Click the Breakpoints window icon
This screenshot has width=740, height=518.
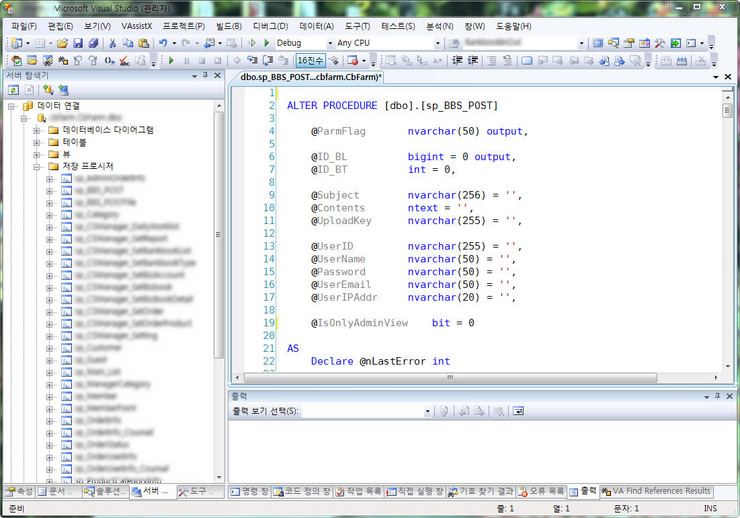coord(353,60)
